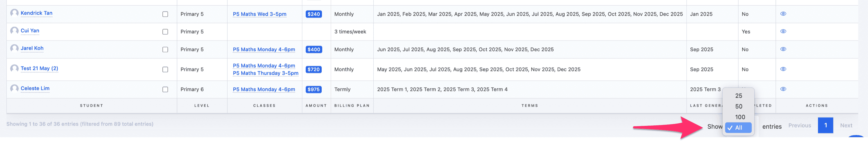Click the view eye icon for Test 21 May (2)

[x=783, y=69]
